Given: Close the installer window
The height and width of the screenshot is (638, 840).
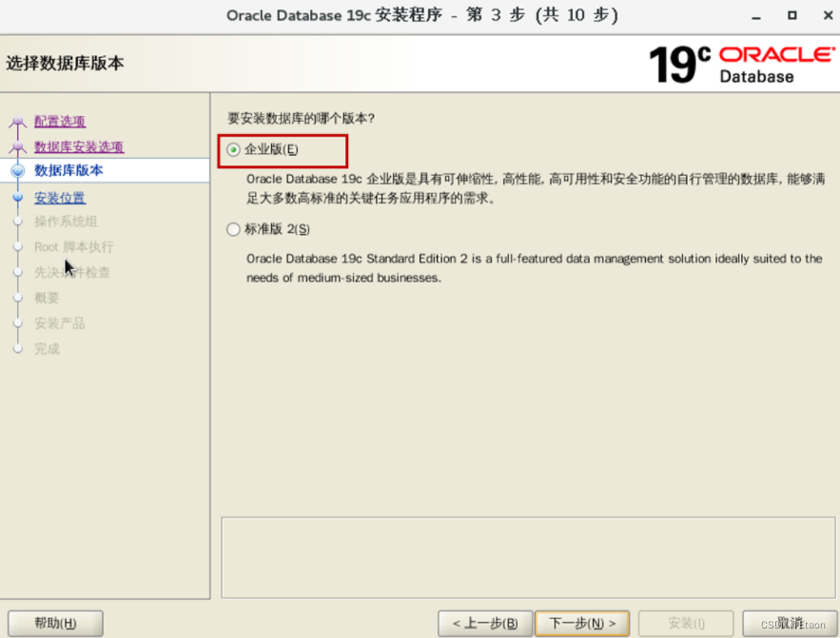Looking at the screenshot, I should tap(828, 15).
